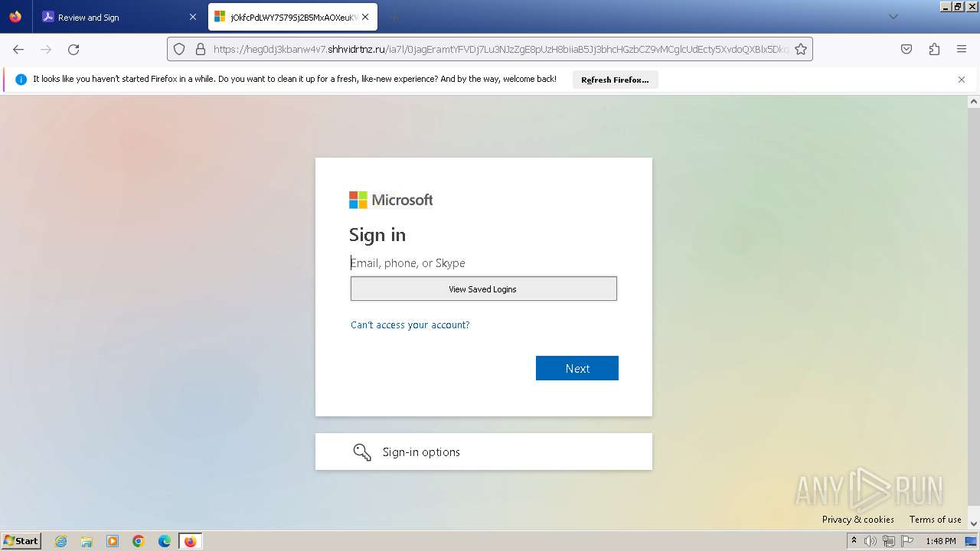The width and height of the screenshot is (980, 551).
Task: Click the Microsoft logo on sign-in card
Action: coord(391,200)
